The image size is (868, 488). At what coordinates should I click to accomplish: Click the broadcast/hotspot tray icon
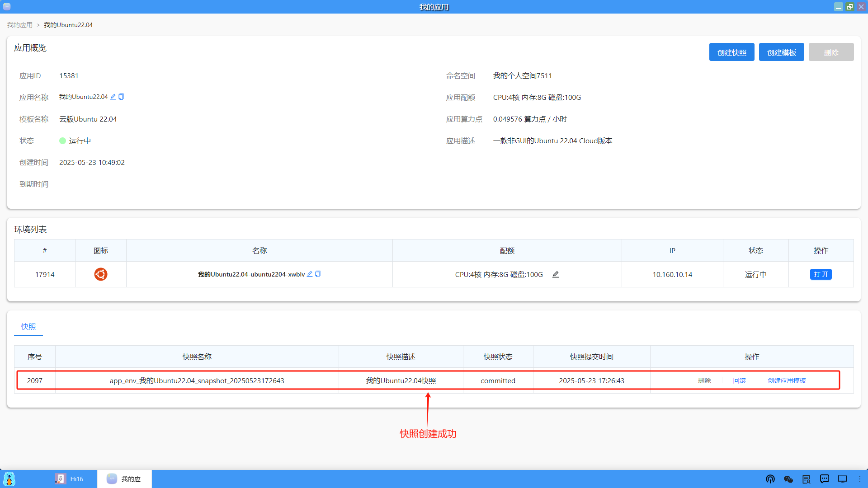[x=770, y=479]
